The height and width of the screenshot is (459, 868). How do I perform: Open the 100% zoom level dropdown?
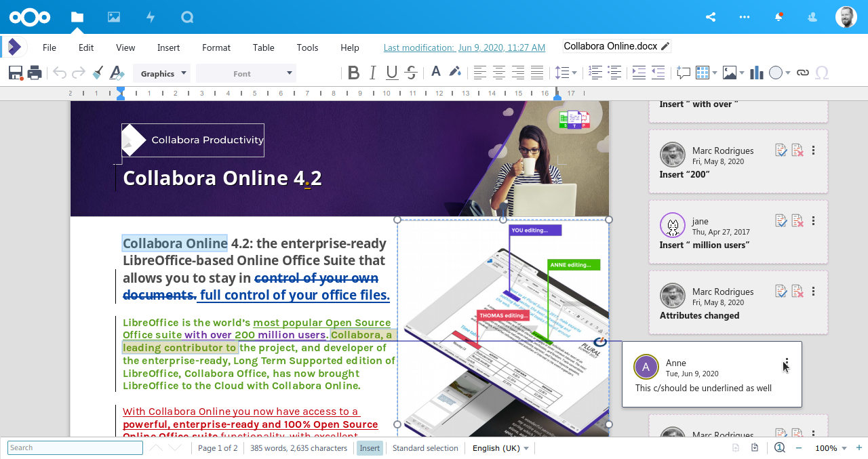click(x=831, y=448)
